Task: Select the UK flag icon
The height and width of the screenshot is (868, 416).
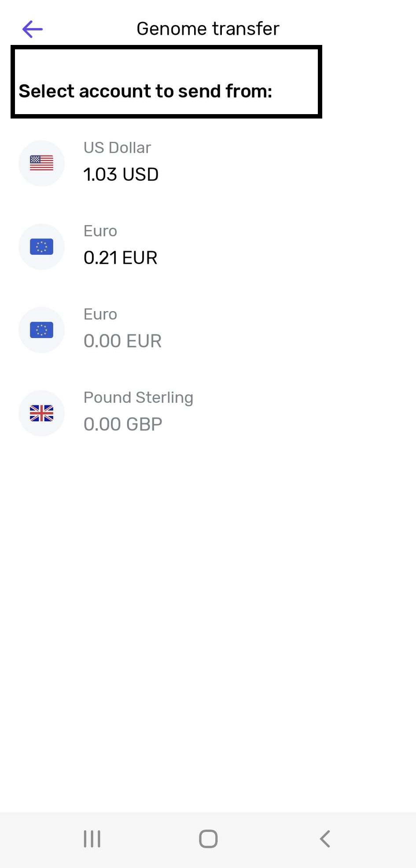Action: (41, 413)
